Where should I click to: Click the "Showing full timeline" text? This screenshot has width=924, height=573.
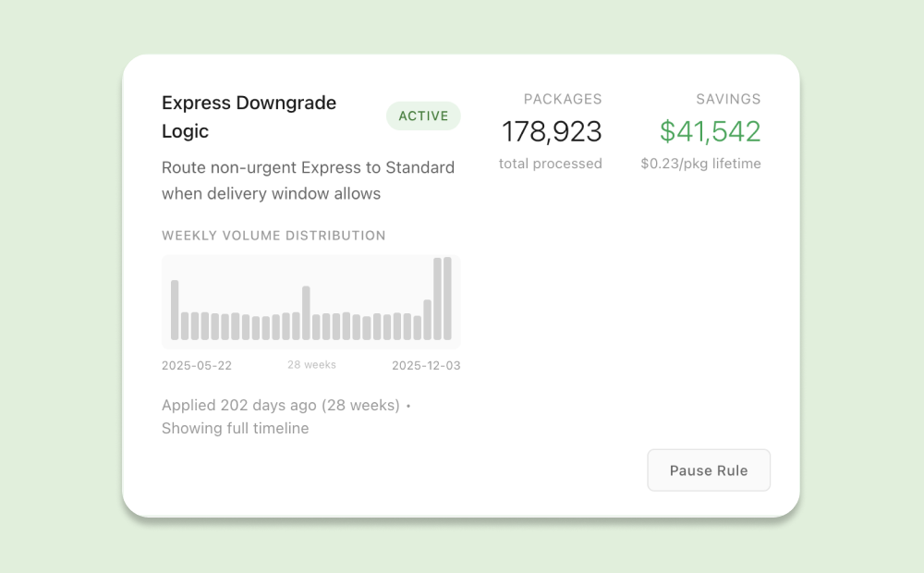[235, 429]
